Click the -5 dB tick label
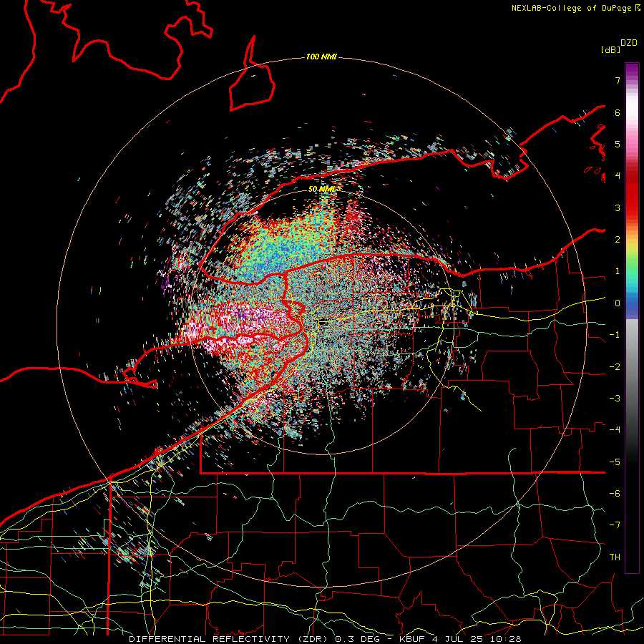This screenshot has height=644, width=644. pos(615,462)
